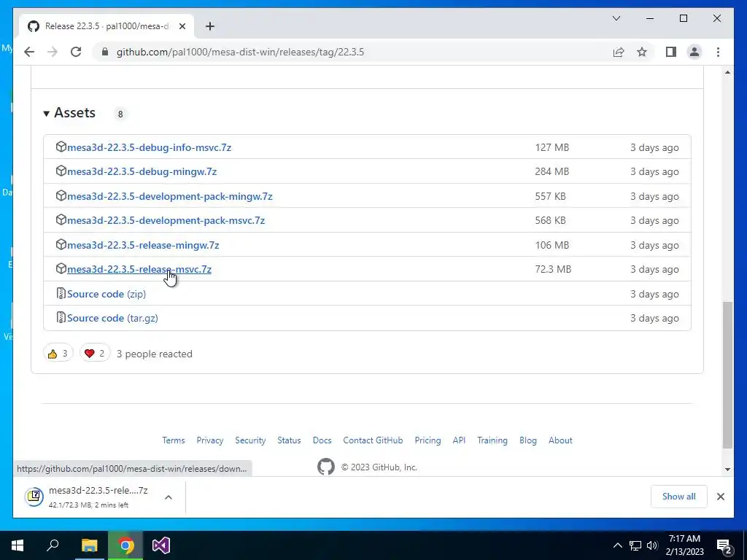The width and height of the screenshot is (747, 560).
Task: Click the scrollbar down arrow
Action: click(727, 470)
